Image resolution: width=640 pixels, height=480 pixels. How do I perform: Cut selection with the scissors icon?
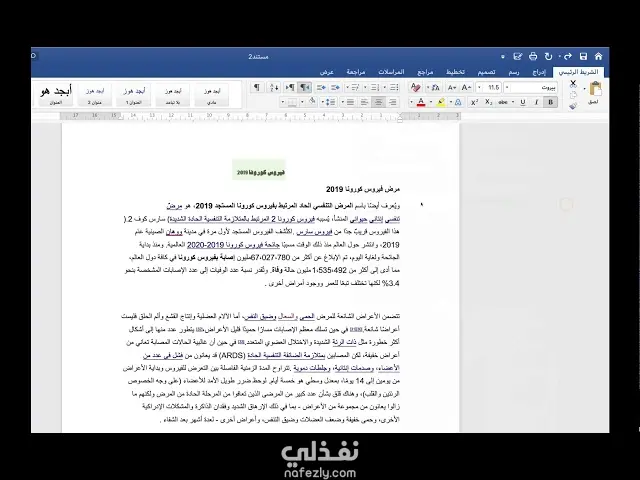(x=573, y=84)
